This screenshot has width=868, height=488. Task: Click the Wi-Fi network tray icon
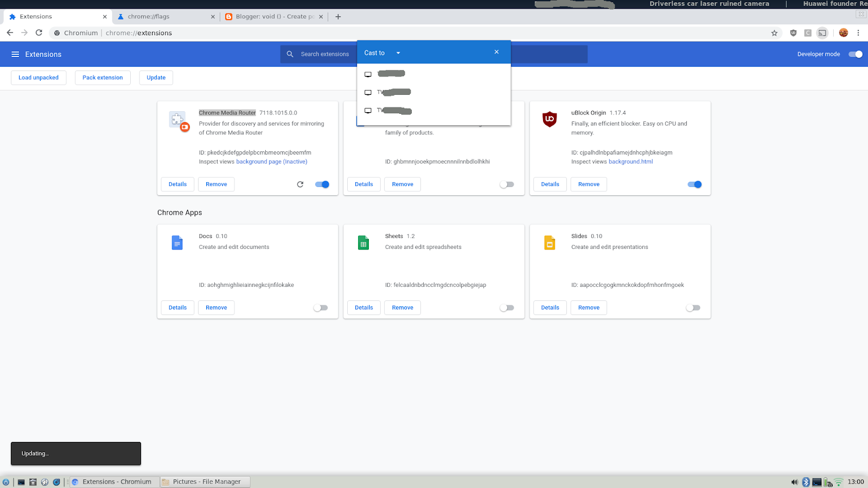pos(839,482)
